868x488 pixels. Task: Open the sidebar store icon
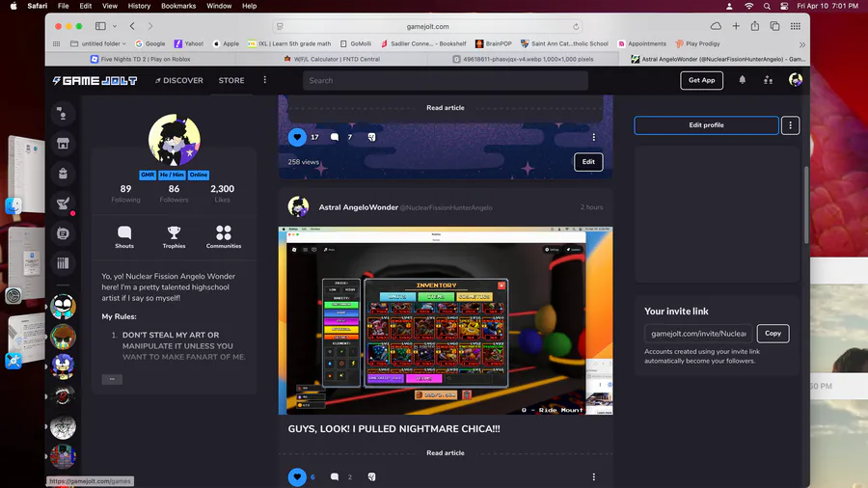63,144
